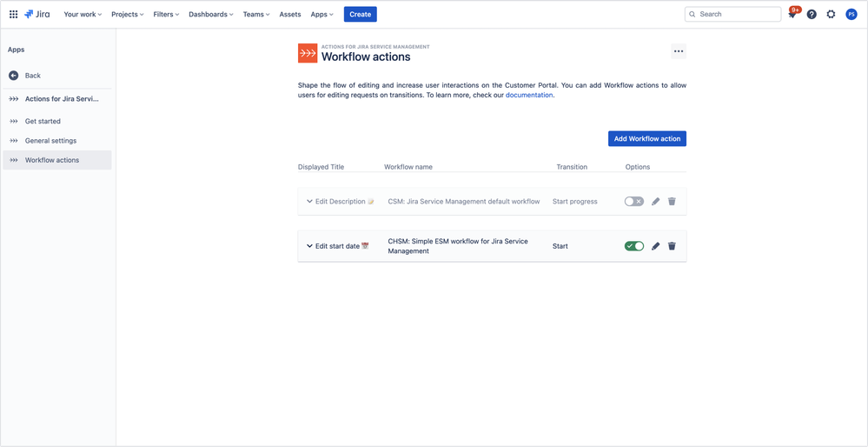
Task: Open the documentation link
Action: (529, 96)
